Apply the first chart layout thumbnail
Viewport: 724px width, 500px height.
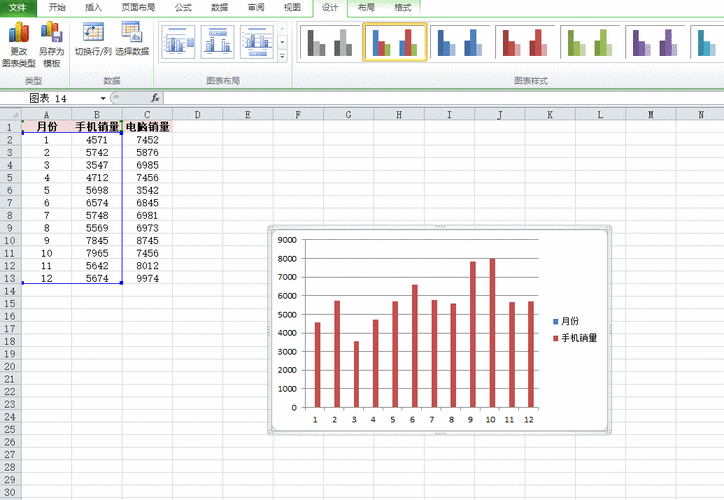click(x=179, y=43)
